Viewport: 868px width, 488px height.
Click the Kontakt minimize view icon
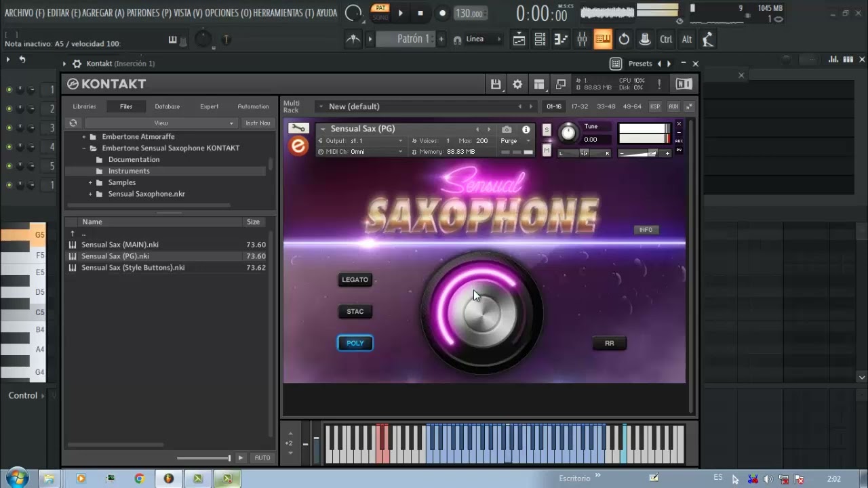point(561,84)
